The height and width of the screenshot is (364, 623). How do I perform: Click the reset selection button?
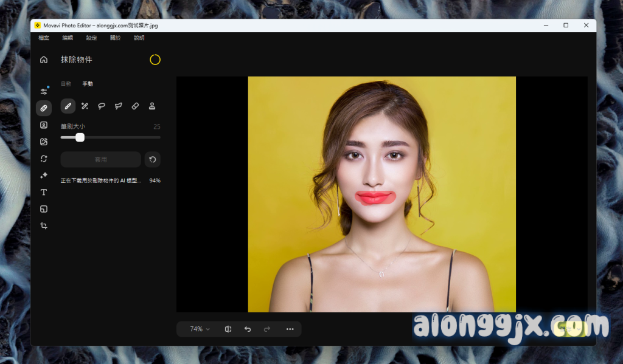click(153, 160)
